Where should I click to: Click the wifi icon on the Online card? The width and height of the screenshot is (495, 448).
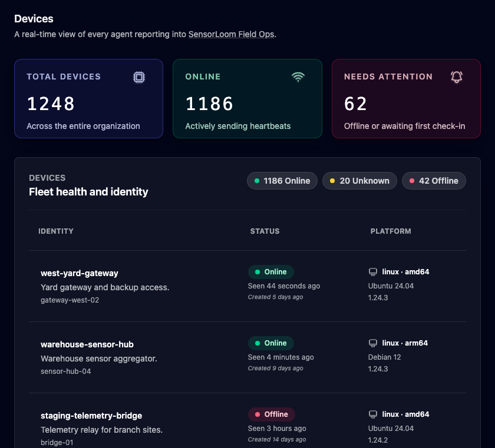pos(298,77)
